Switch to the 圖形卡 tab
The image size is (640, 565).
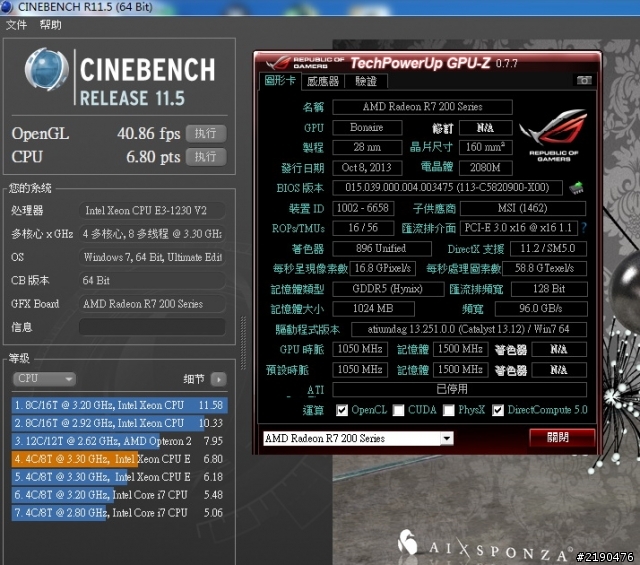pyautogui.click(x=280, y=80)
